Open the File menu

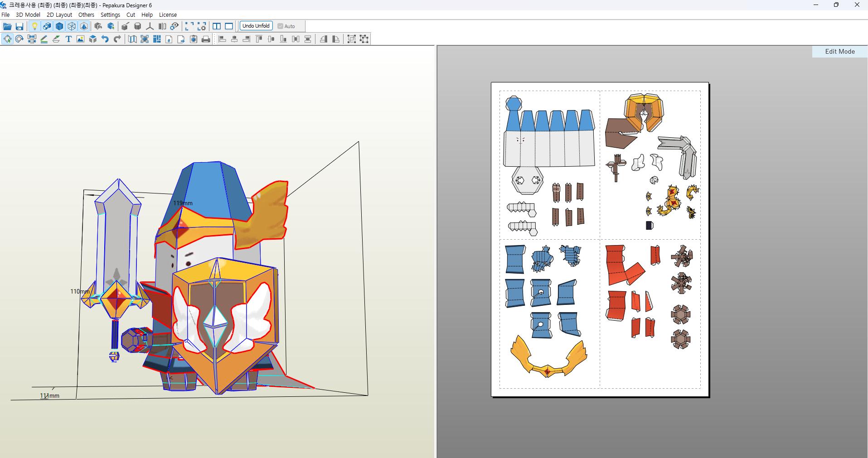6,14
